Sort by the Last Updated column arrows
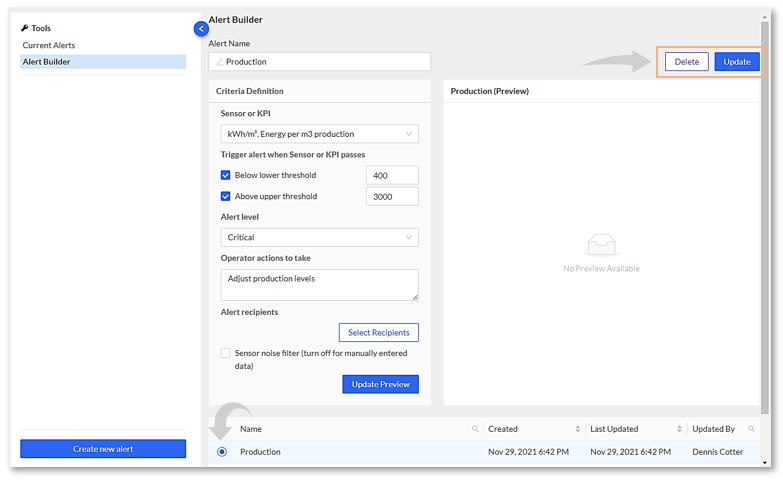 tap(679, 429)
